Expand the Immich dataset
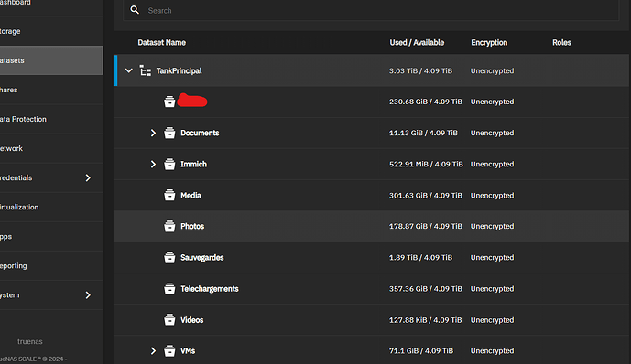Image resolution: width=631 pixels, height=364 pixels. pos(153,165)
